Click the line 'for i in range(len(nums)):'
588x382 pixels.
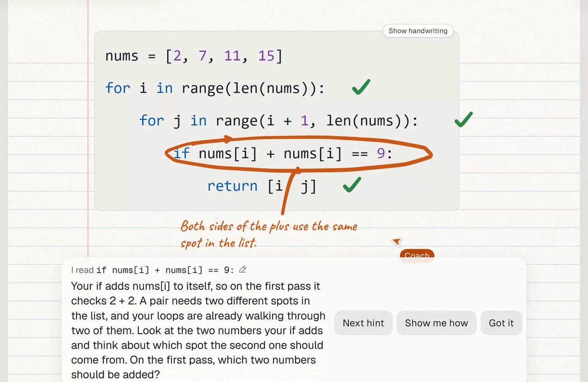coord(215,88)
